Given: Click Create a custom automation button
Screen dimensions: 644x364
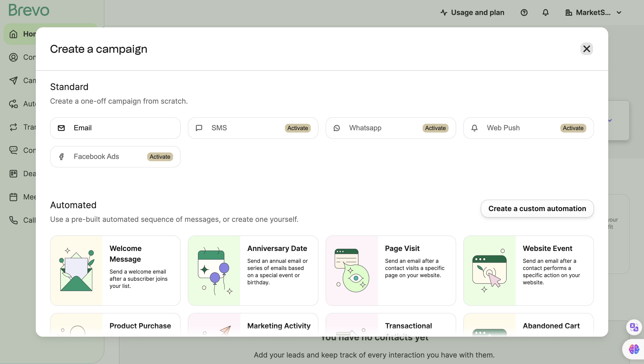Looking at the screenshot, I should [x=537, y=209].
